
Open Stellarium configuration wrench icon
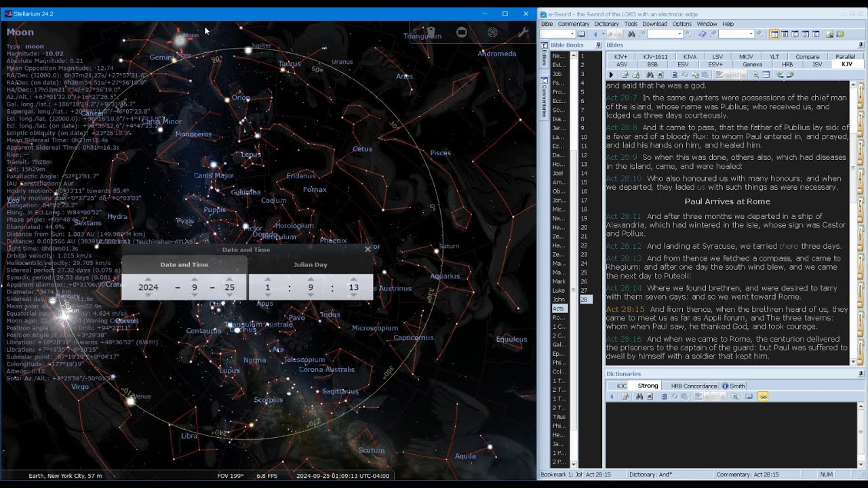pyautogui.click(x=523, y=33)
